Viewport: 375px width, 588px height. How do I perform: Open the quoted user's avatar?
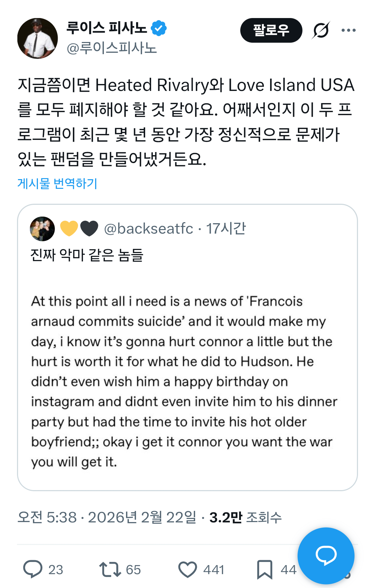point(42,229)
